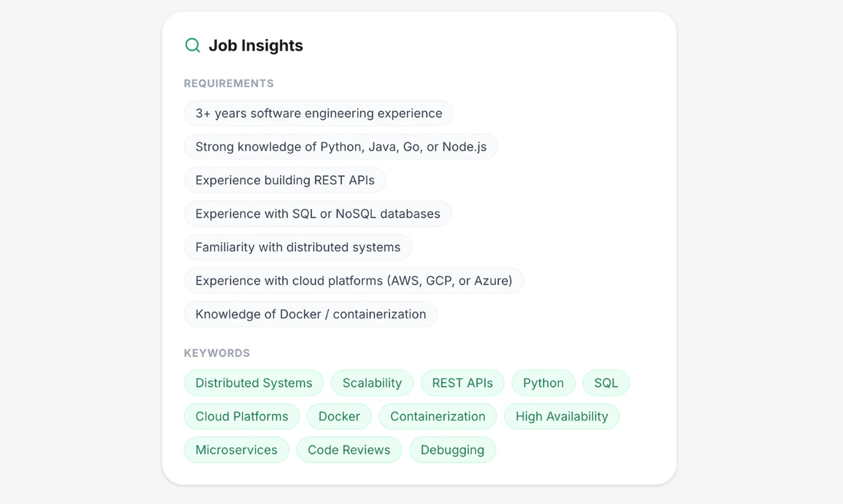Click the Docker keyword tag
The width and height of the screenshot is (843, 504).
339,416
